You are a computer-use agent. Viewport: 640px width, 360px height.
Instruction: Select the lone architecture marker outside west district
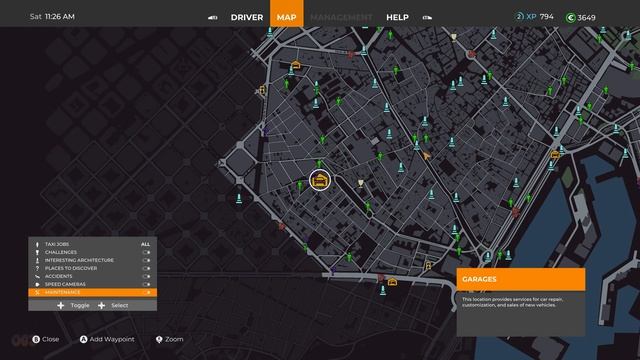[239, 199]
